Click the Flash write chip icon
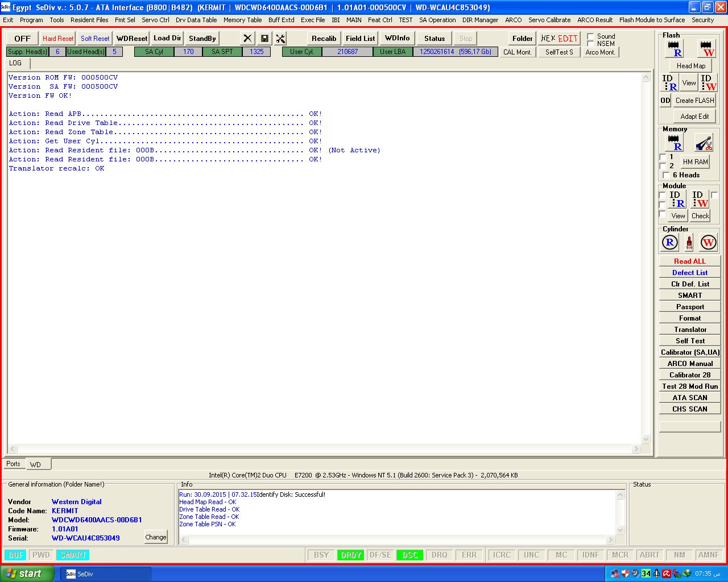The image size is (728, 582). (x=707, y=49)
